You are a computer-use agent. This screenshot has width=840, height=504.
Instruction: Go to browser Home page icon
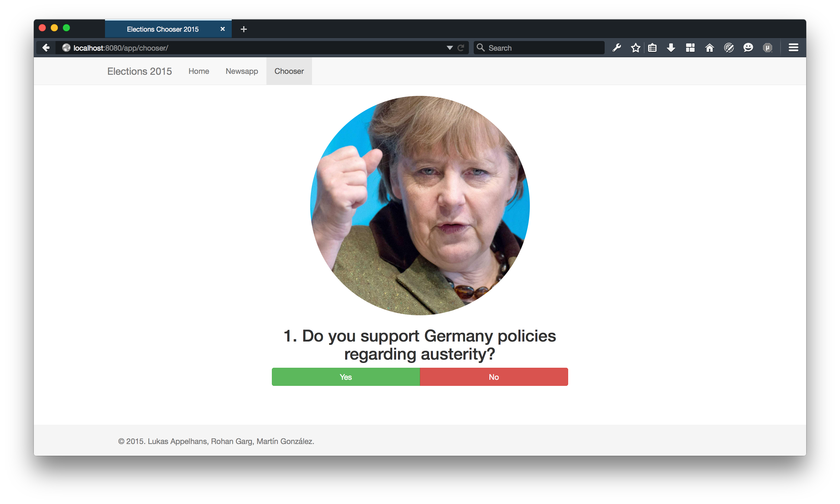(x=709, y=48)
